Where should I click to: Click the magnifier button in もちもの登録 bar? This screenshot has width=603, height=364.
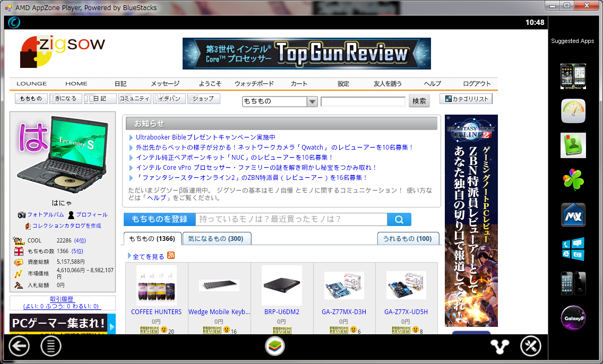(399, 220)
